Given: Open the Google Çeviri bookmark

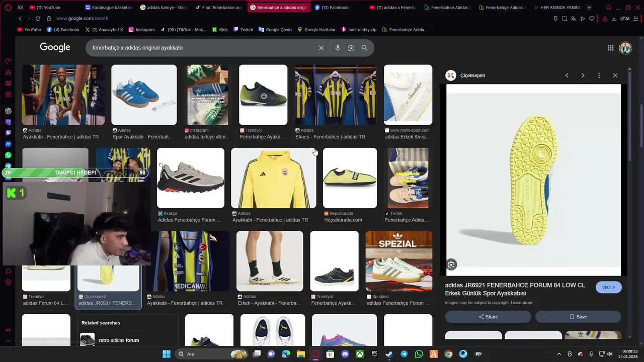Looking at the screenshot, I should (x=275, y=30).
